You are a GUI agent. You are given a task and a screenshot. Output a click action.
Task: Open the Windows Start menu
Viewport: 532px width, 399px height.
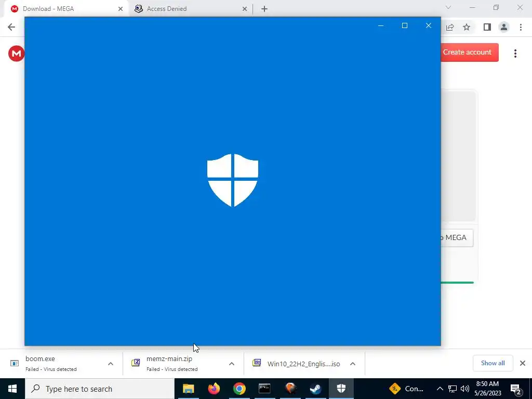coord(12,389)
